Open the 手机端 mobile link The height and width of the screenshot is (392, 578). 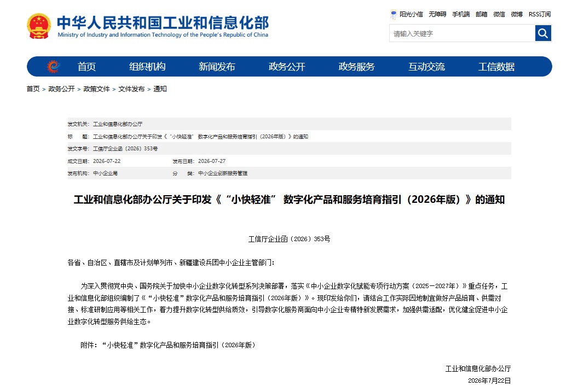pyautogui.click(x=461, y=14)
